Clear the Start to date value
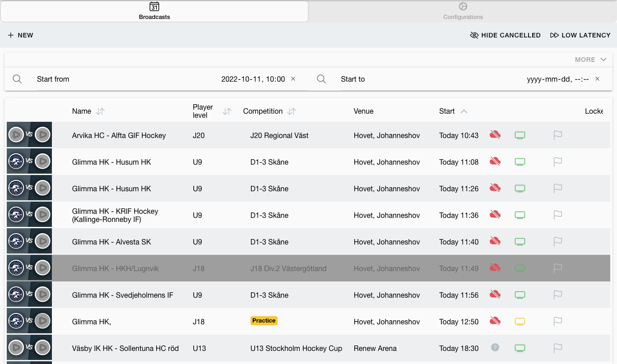Viewport: 617px width, 364px height. click(x=597, y=79)
